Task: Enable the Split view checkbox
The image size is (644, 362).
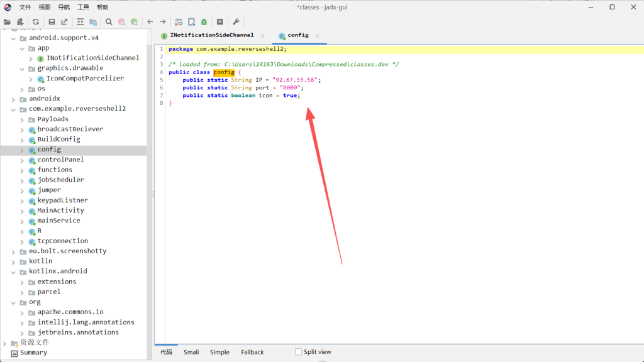Action: point(299,352)
